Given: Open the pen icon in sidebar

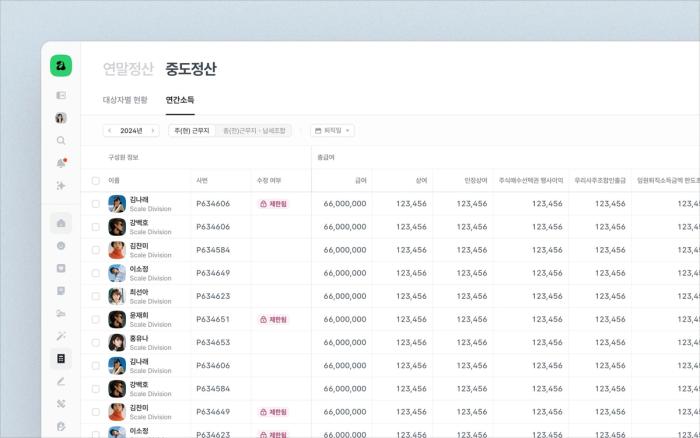Looking at the screenshot, I should point(61,381).
